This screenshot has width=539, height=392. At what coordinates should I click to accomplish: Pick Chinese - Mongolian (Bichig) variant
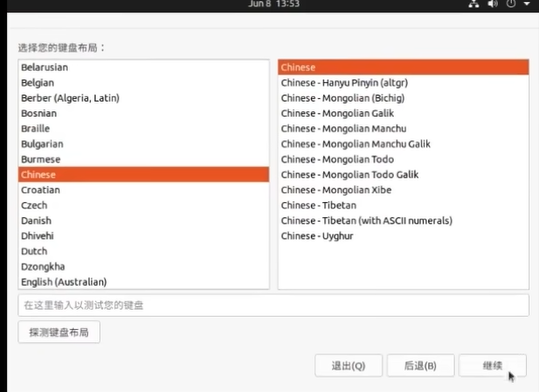click(403, 98)
